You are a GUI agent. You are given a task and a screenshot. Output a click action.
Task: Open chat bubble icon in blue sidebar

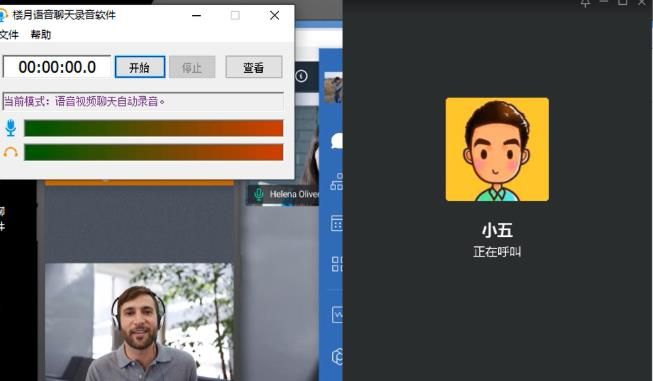click(x=336, y=141)
